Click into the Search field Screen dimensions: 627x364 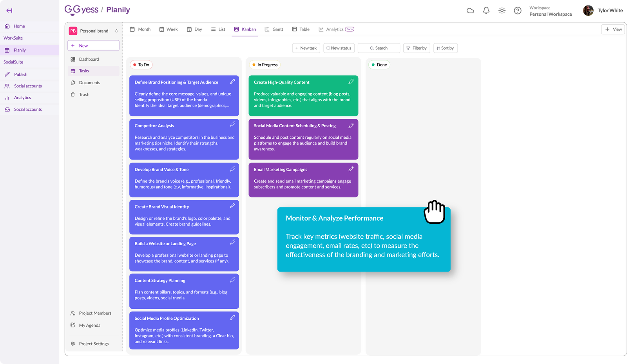tap(379, 48)
